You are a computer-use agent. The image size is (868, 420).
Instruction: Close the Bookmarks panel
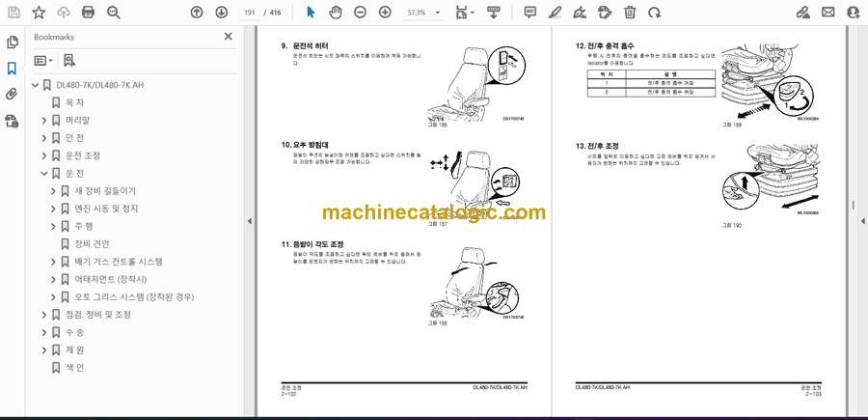(228, 37)
